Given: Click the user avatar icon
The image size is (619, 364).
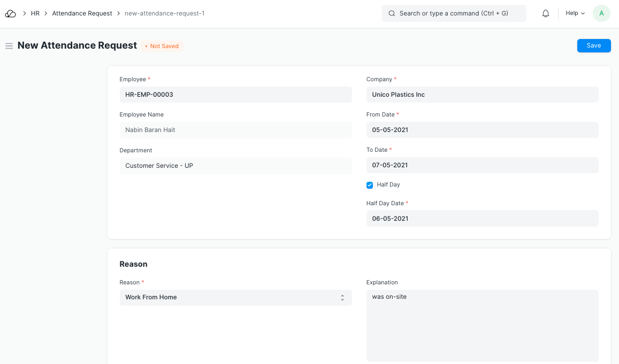Looking at the screenshot, I should 601,13.
